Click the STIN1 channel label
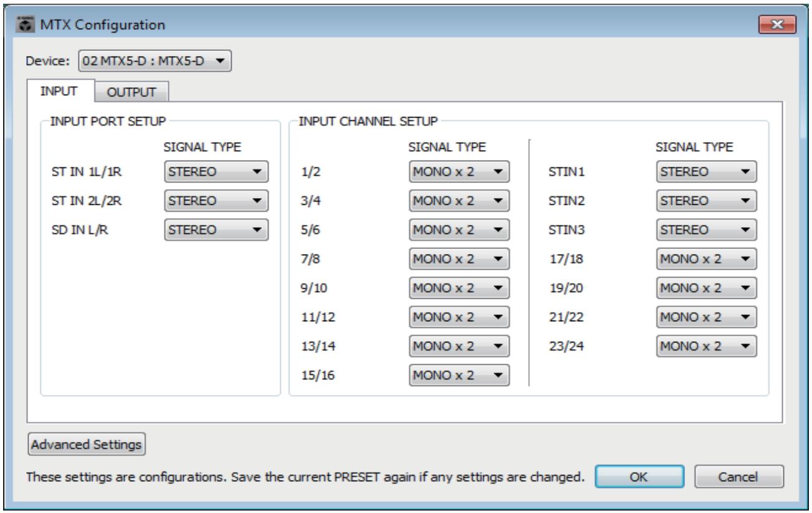812x513 pixels. tap(567, 172)
